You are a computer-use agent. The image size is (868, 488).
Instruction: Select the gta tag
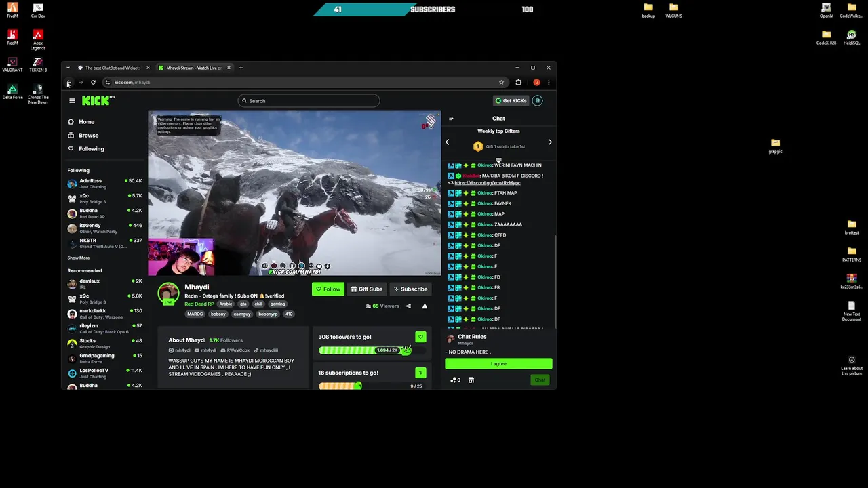[x=243, y=304]
